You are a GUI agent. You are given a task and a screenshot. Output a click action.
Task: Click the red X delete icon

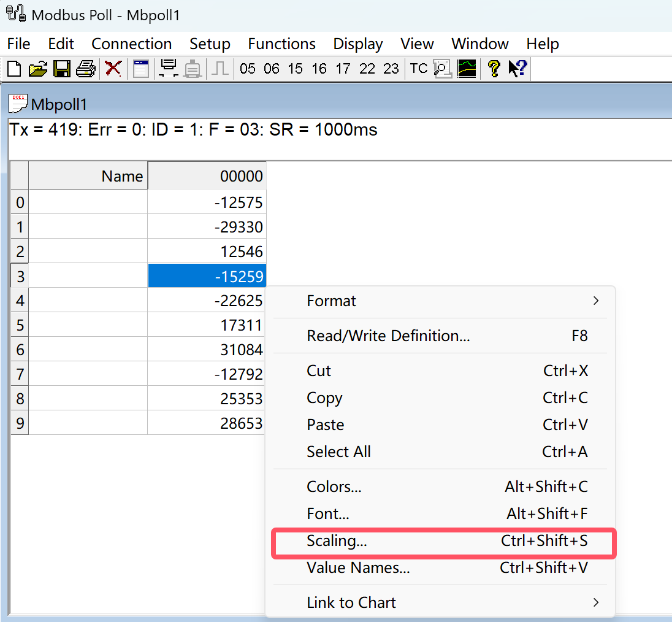point(113,69)
